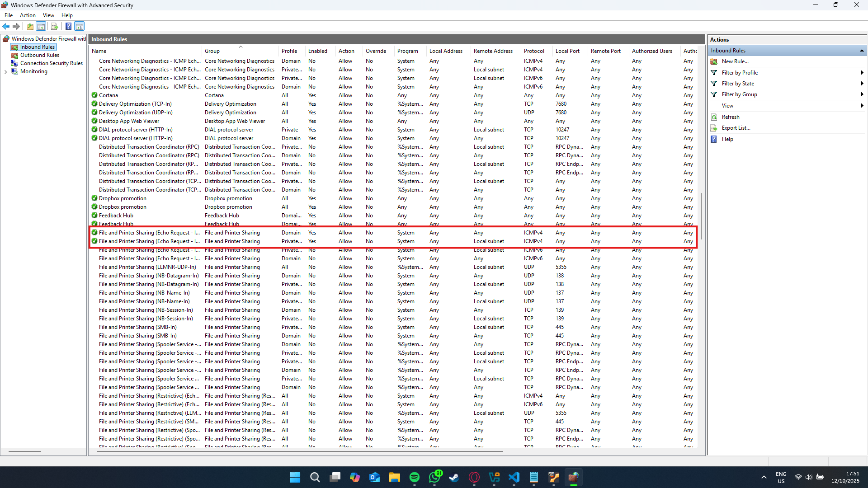Image resolution: width=868 pixels, height=488 pixels.
Task: Open Search from the taskbar
Action: [x=315, y=477]
